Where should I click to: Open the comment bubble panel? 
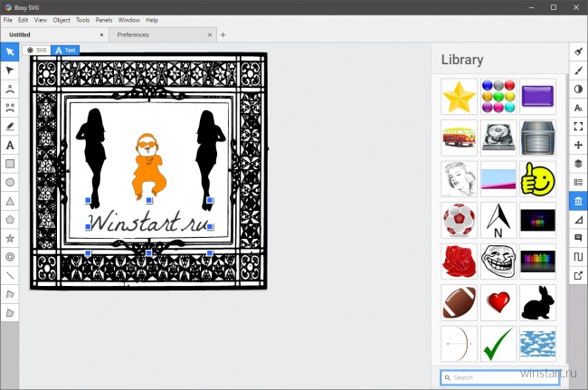(x=578, y=238)
